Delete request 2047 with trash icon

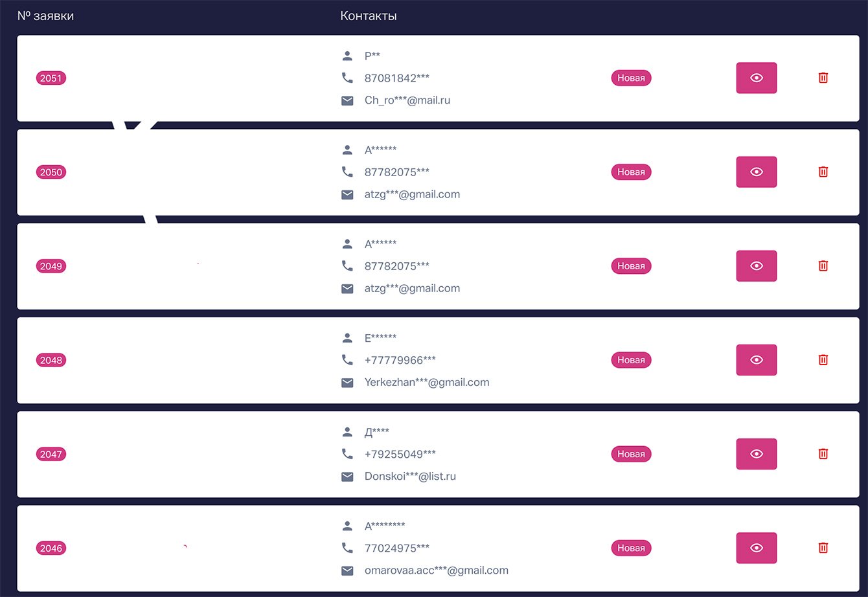coord(823,454)
